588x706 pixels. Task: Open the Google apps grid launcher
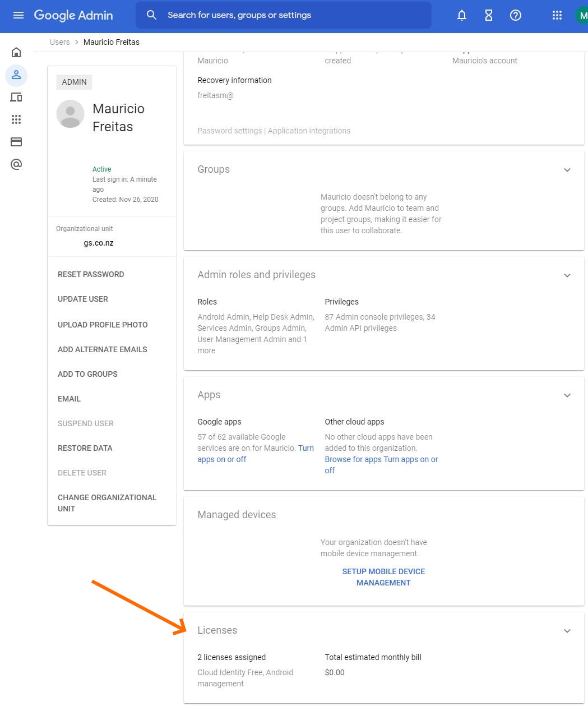pos(557,15)
